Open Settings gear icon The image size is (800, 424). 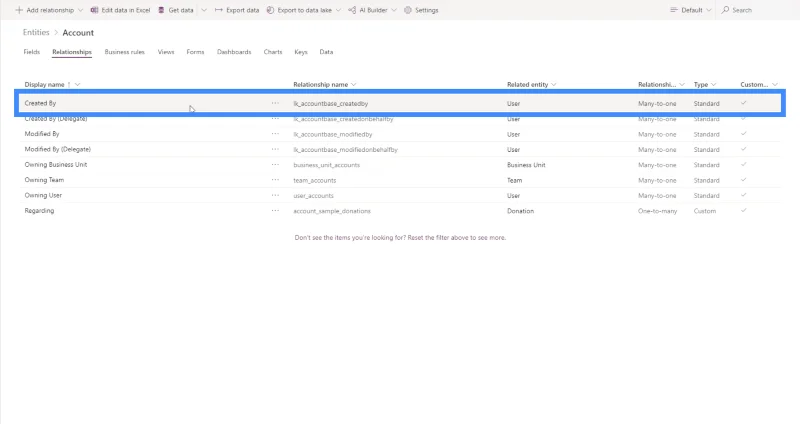[x=408, y=10]
